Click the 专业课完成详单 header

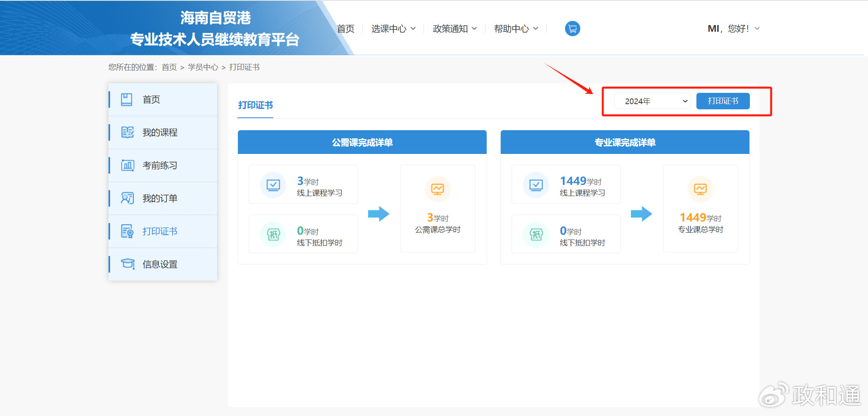(x=625, y=142)
